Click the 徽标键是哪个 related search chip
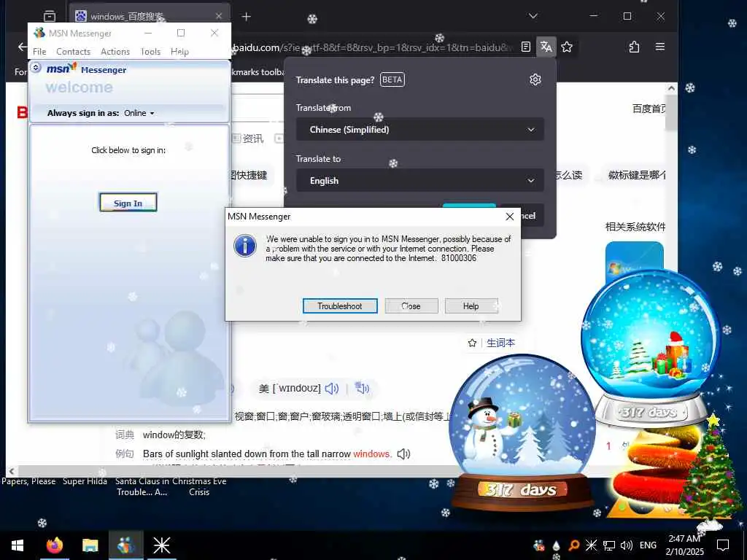The image size is (747, 560). click(636, 175)
